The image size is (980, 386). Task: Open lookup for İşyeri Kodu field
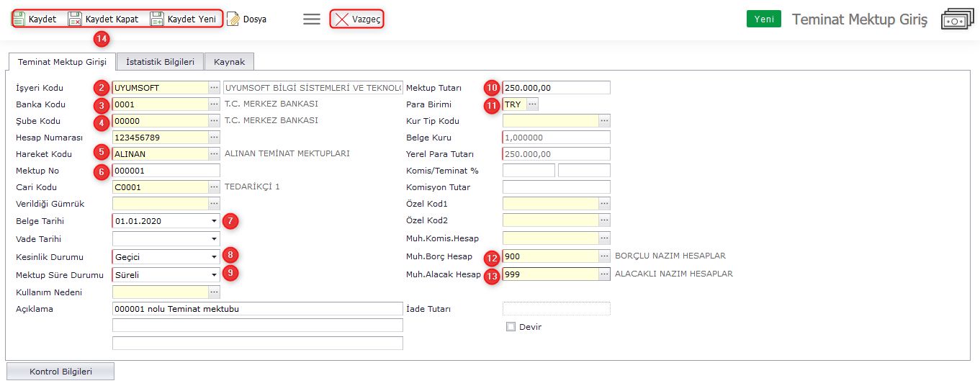tap(214, 88)
